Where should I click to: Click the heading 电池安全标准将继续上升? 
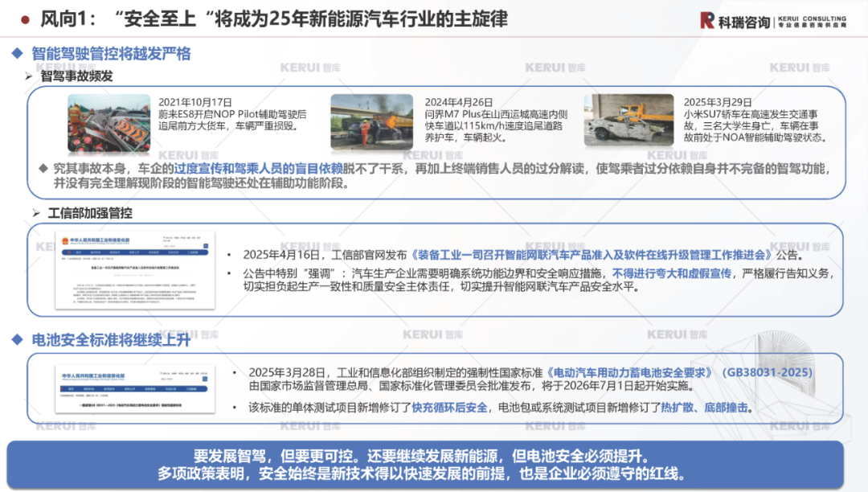(111, 340)
